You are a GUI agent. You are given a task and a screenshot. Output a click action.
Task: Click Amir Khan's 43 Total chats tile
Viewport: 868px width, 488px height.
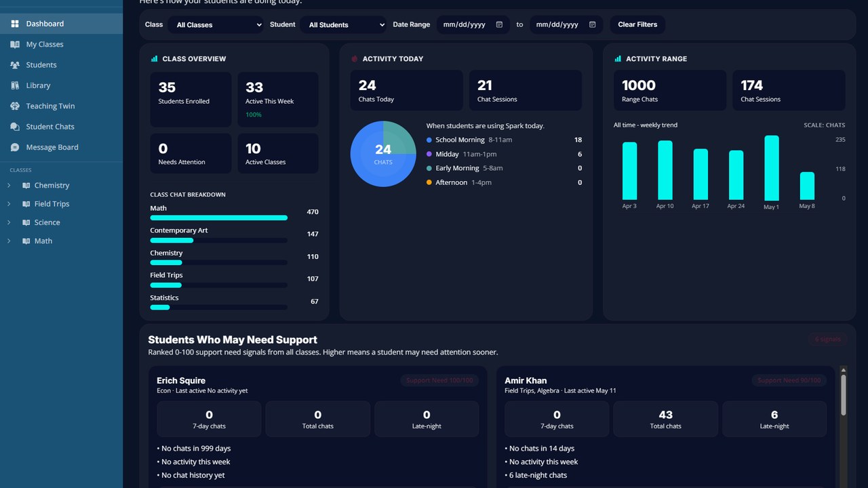666,419
